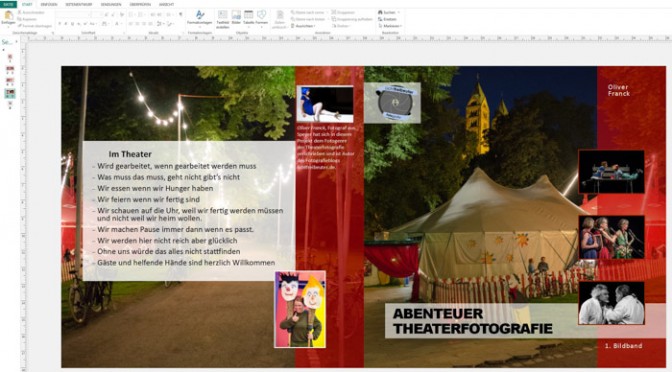Click Ebene nach vorne

click(308, 13)
